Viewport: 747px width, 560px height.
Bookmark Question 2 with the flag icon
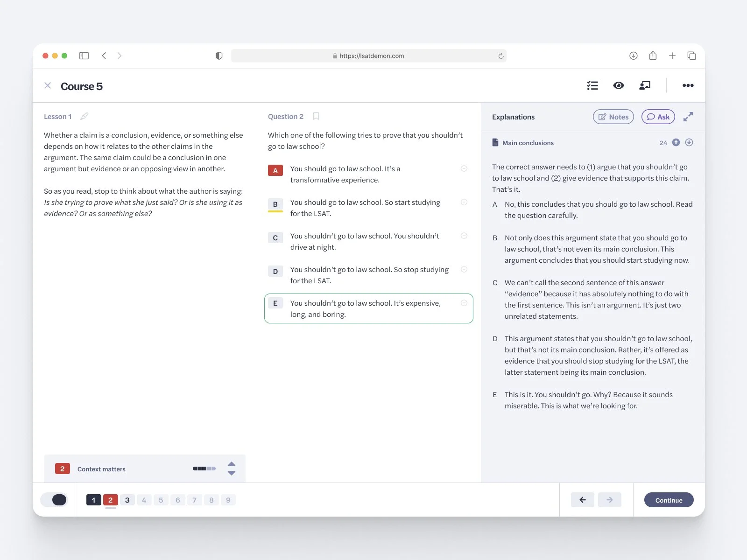click(x=316, y=116)
